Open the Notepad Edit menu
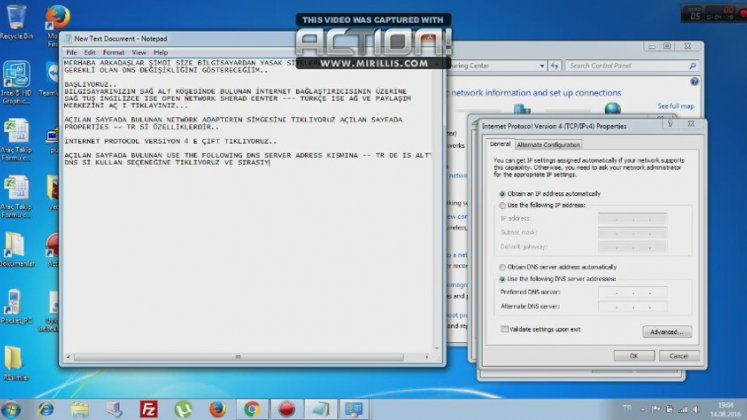747x420 pixels. coord(90,52)
